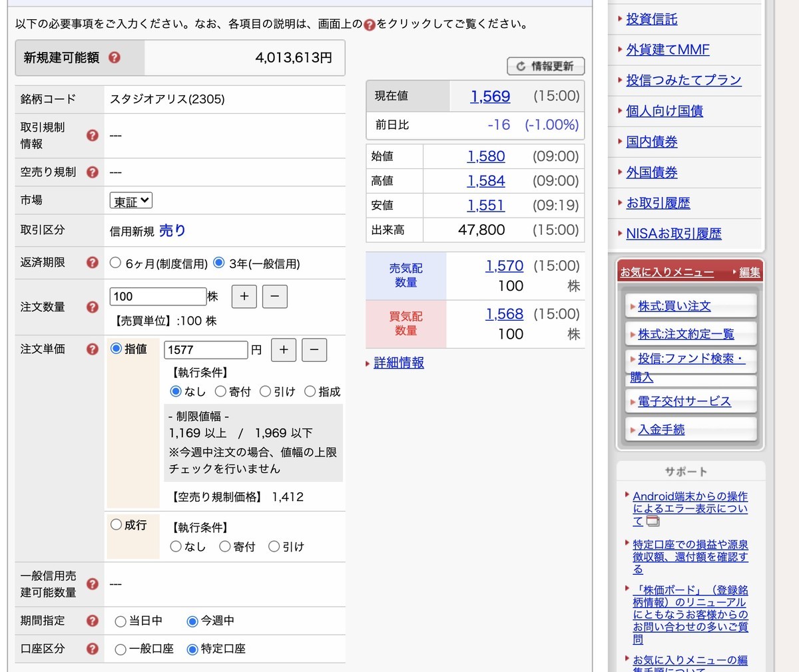This screenshot has height=672, width=799.
Task: Open 「株価ボード」リニューアル support link
Action: [690, 615]
